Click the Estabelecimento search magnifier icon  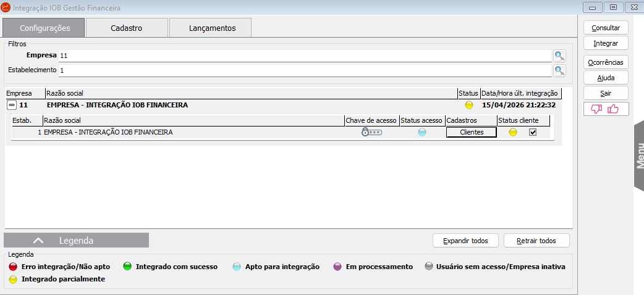[x=559, y=70]
